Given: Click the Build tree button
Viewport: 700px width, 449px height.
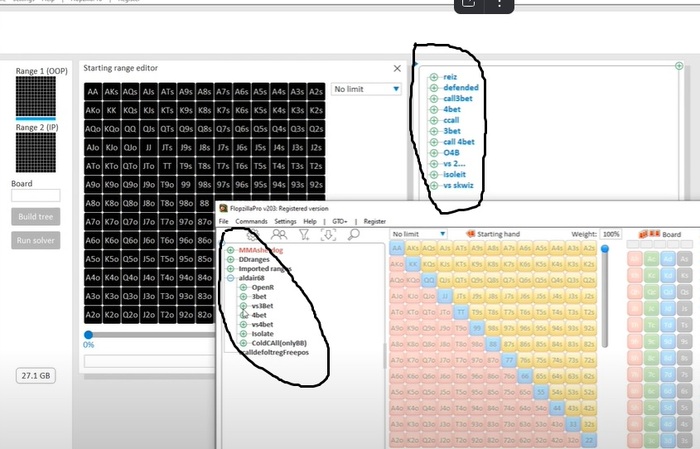Looking at the screenshot, I should coord(36,217).
